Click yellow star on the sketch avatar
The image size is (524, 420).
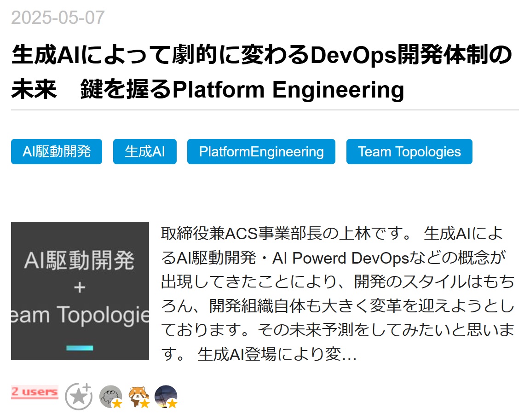117,403
